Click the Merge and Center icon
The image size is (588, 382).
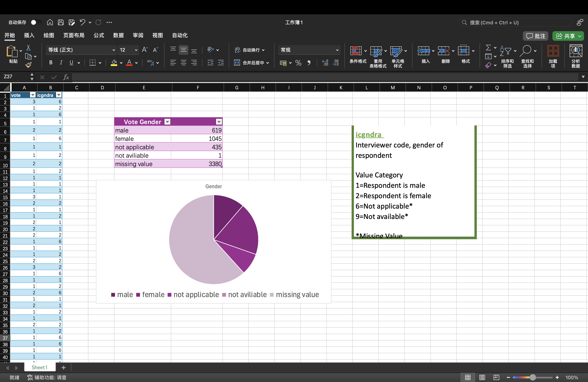pyautogui.click(x=237, y=63)
